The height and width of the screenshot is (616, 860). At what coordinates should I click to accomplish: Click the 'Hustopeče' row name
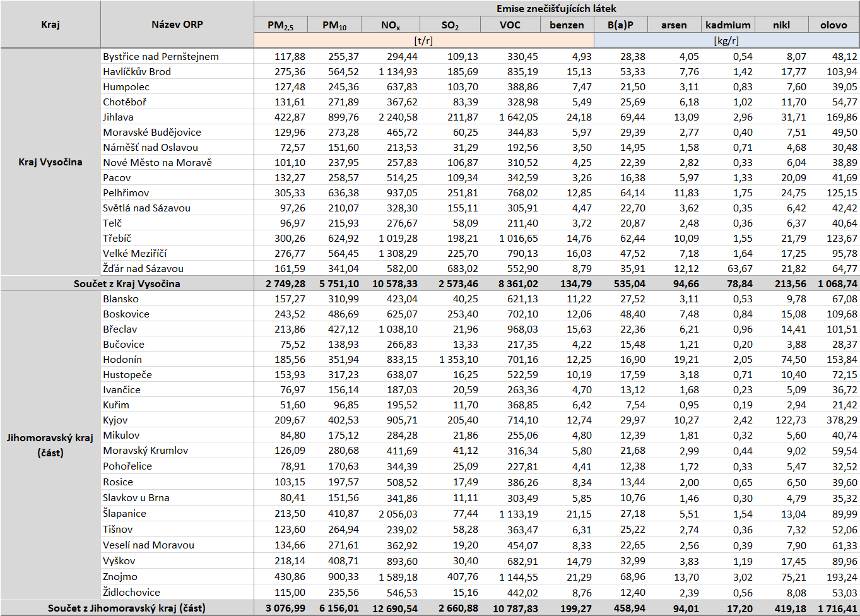coord(127,374)
